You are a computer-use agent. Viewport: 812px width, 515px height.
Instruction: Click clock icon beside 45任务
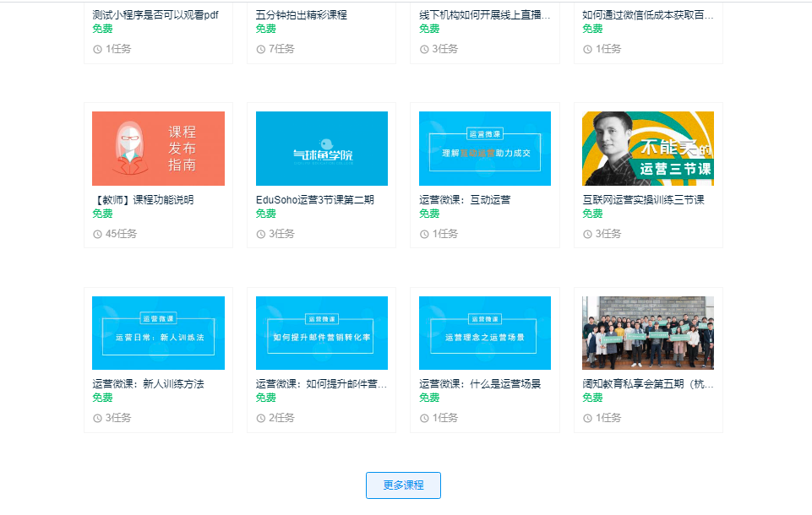click(x=97, y=234)
